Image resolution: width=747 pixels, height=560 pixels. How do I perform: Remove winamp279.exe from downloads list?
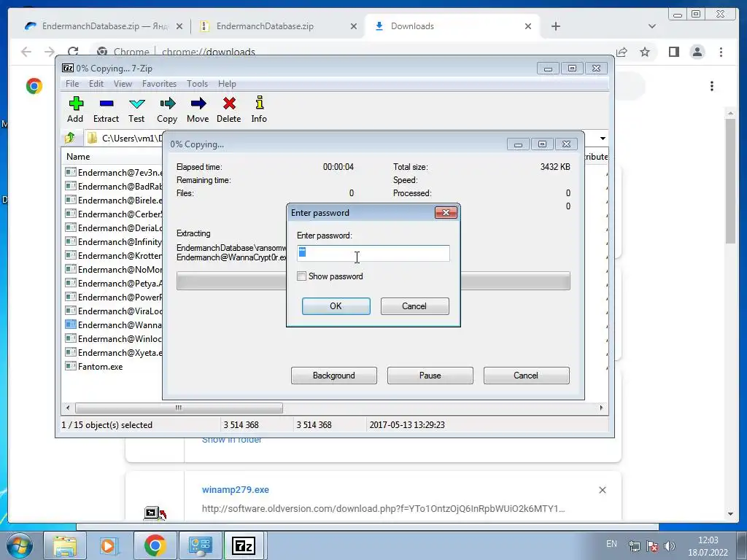coord(602,490)
